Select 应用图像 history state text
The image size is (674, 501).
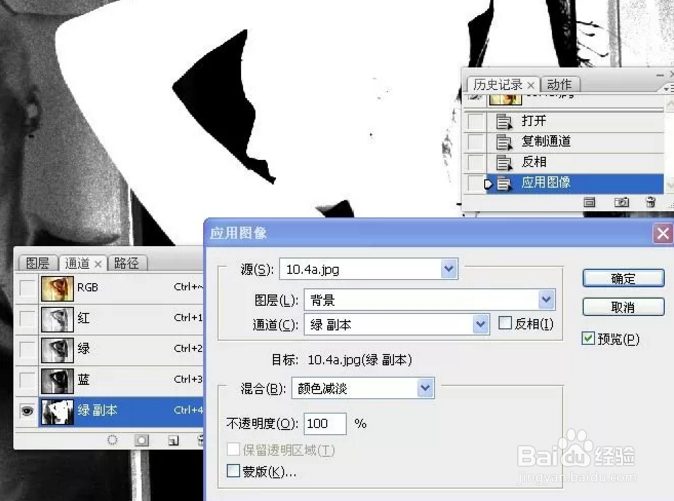point(546,183)
